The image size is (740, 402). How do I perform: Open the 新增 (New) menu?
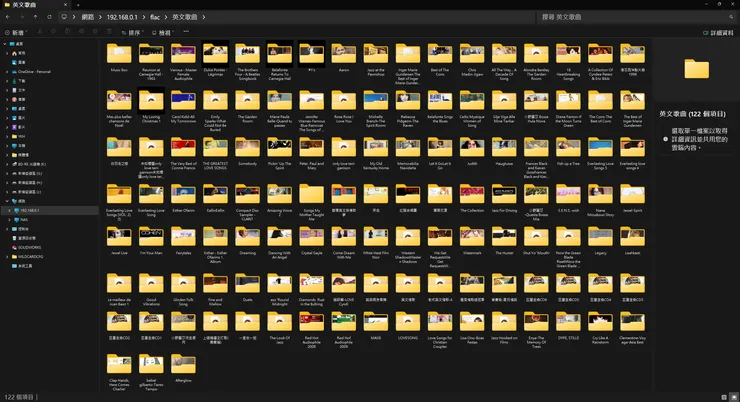(x=16, y=33)
